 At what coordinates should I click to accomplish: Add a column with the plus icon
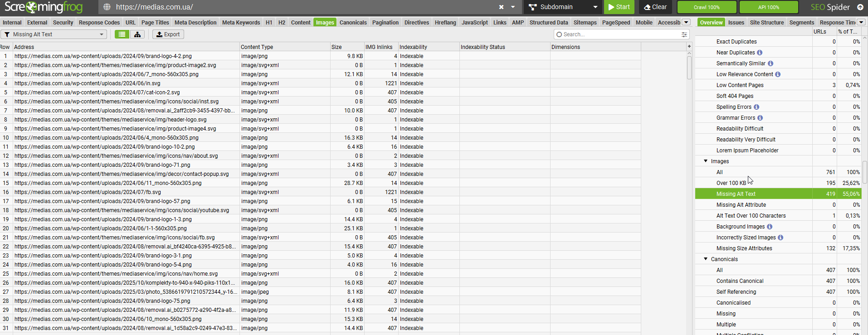[x=689, y=46]
